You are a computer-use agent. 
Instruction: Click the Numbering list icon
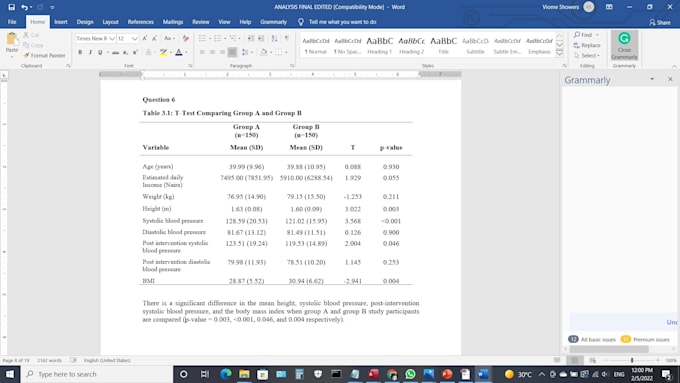[x=218, y=39]
